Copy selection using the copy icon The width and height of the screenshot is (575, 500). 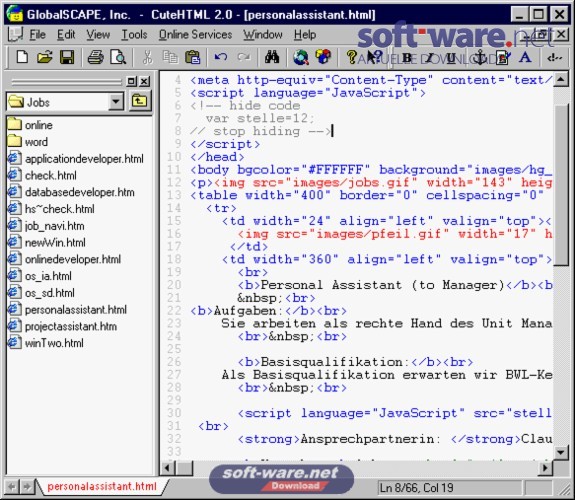170,57
